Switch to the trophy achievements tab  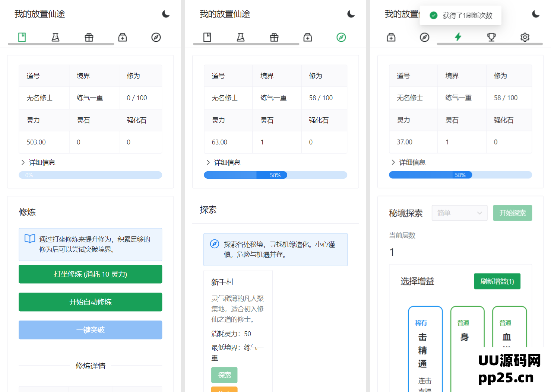click(x=491, y=37)
